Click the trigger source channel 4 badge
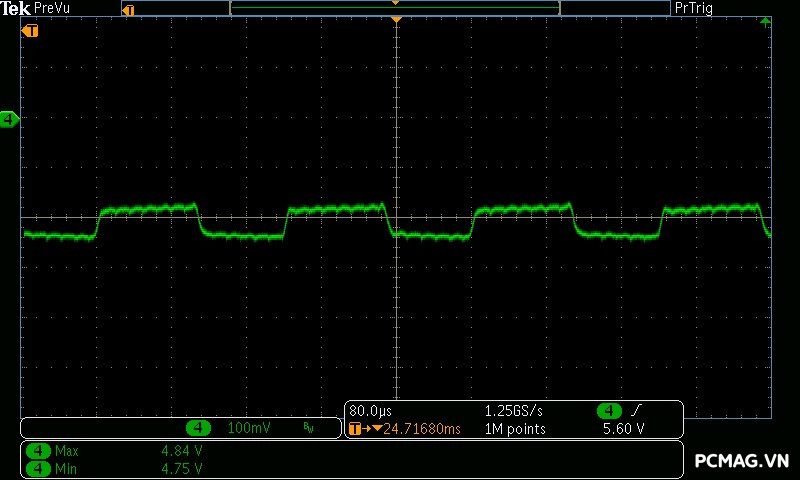The image size is (800, 480). click(608, 411)
